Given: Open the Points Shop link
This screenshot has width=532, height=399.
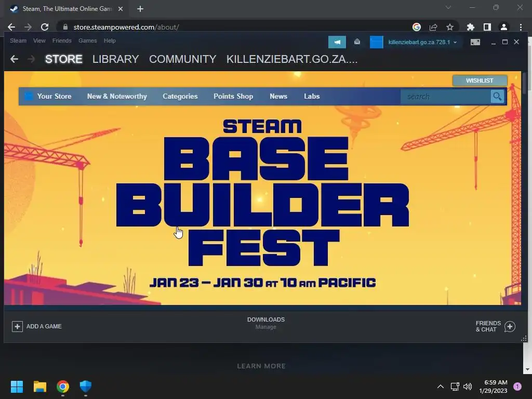Looking at the screenshot, I should tap(233, 96).
